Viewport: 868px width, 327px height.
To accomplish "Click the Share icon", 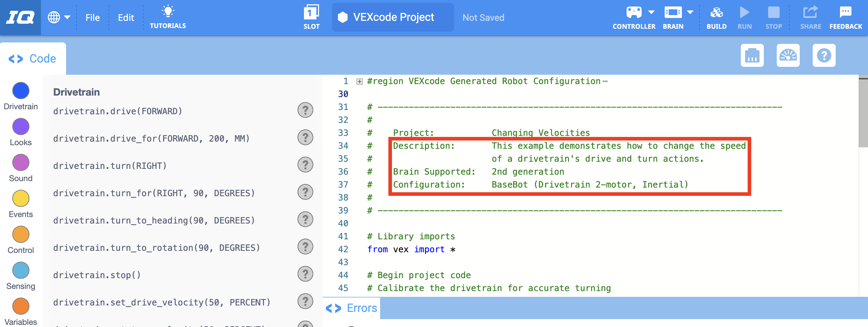I will click(x=811, y=13).
